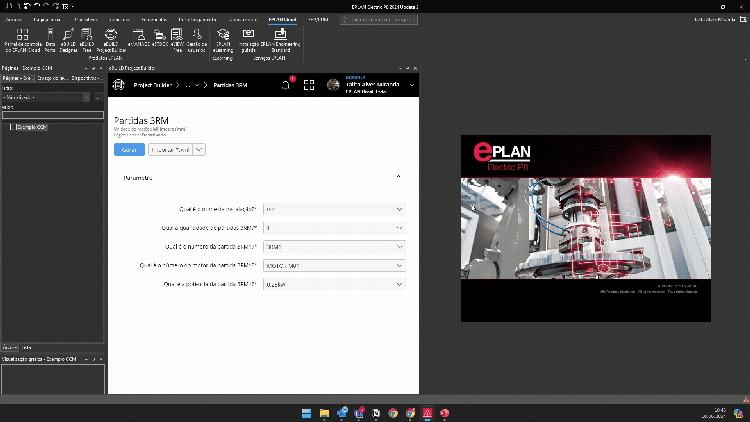This screenshot has width=750, height=422.
Task: Click the Partidas SRM breadcrumb item
Action: tap(230, 85)
